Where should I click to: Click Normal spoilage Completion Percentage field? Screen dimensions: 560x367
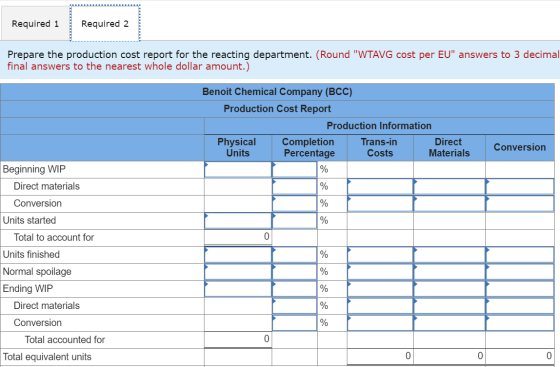(294, 272)
